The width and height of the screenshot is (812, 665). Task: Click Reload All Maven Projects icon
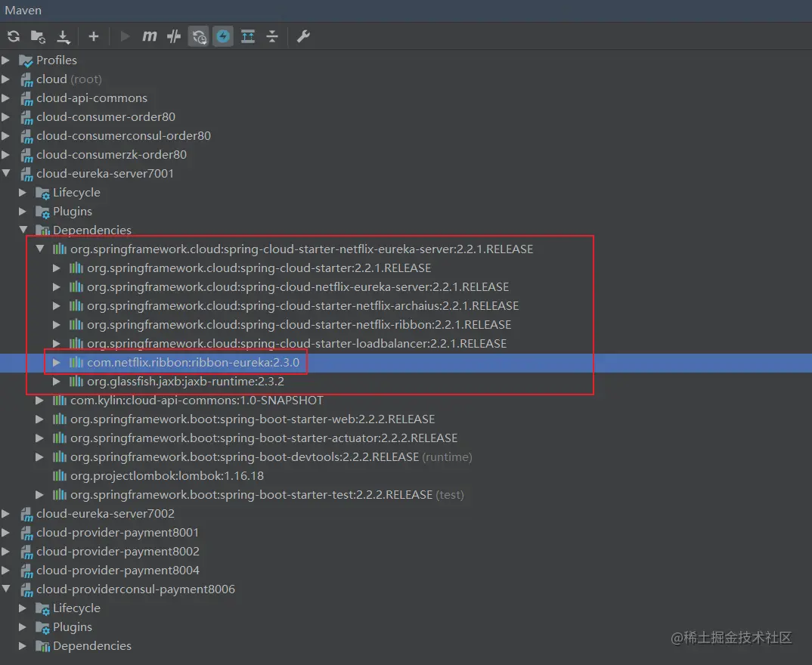[x=14, y=36]
